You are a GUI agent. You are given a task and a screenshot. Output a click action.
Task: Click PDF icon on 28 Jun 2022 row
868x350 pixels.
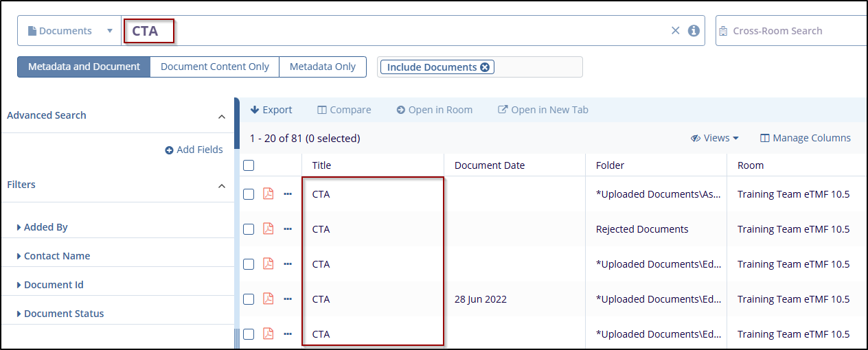(x=269, y=299)
